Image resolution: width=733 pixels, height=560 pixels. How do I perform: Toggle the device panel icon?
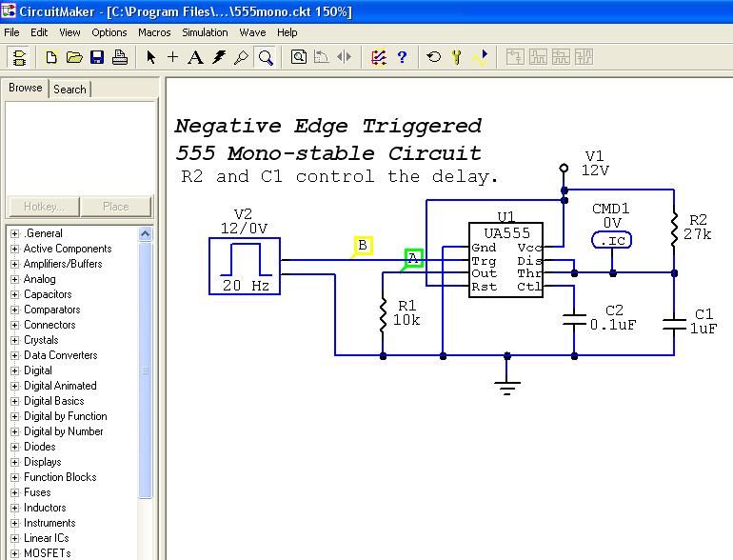[x=19, y=57]
